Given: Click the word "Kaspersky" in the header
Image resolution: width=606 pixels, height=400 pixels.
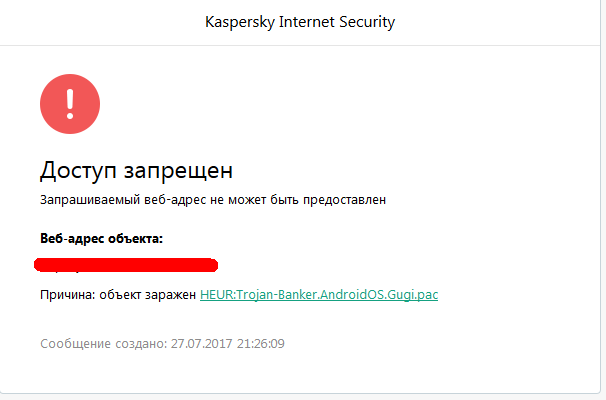Looking at the screenshot, I should coord(234,22).
